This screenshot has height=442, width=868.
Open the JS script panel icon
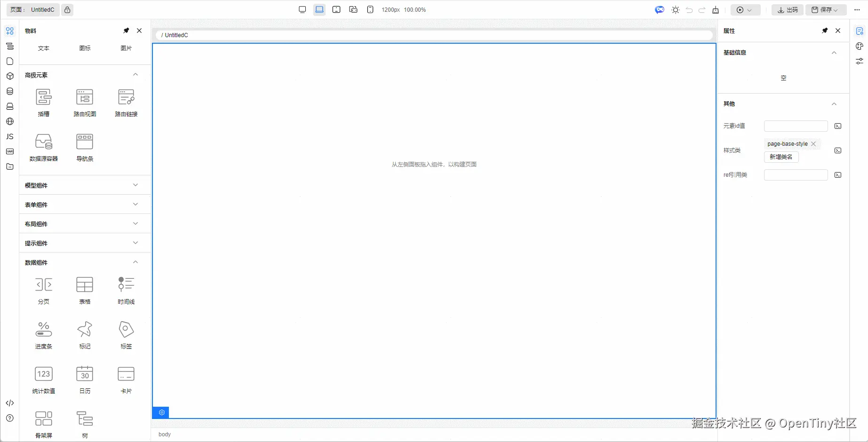tap(10, 136)
